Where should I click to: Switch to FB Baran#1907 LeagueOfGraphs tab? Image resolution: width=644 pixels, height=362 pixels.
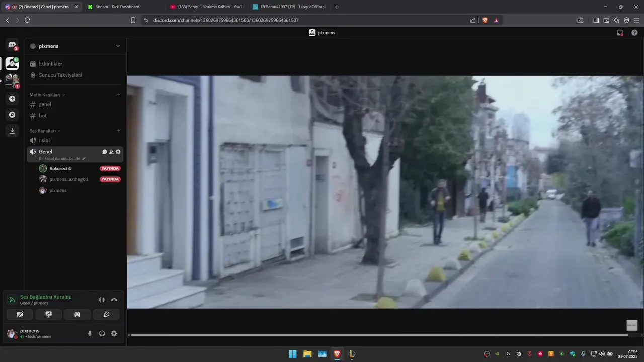coord(288,7)
